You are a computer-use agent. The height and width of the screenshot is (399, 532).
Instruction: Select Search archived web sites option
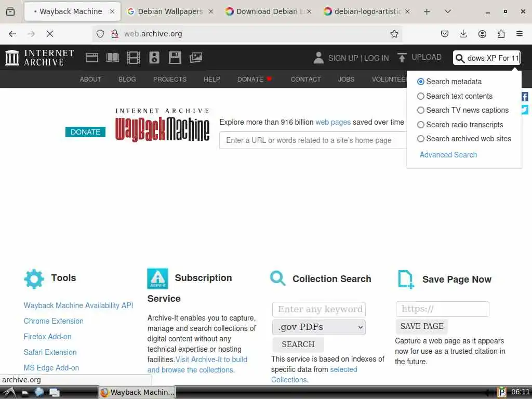(421, 139)
